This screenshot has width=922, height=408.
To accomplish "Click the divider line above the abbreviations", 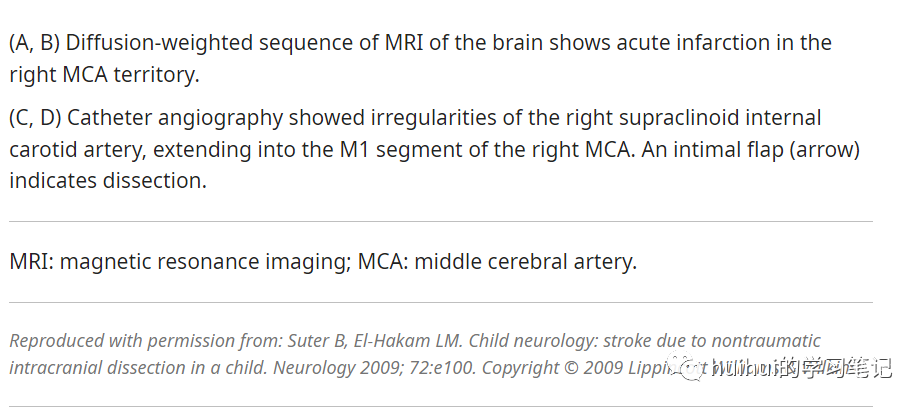I will coord(440,222).
